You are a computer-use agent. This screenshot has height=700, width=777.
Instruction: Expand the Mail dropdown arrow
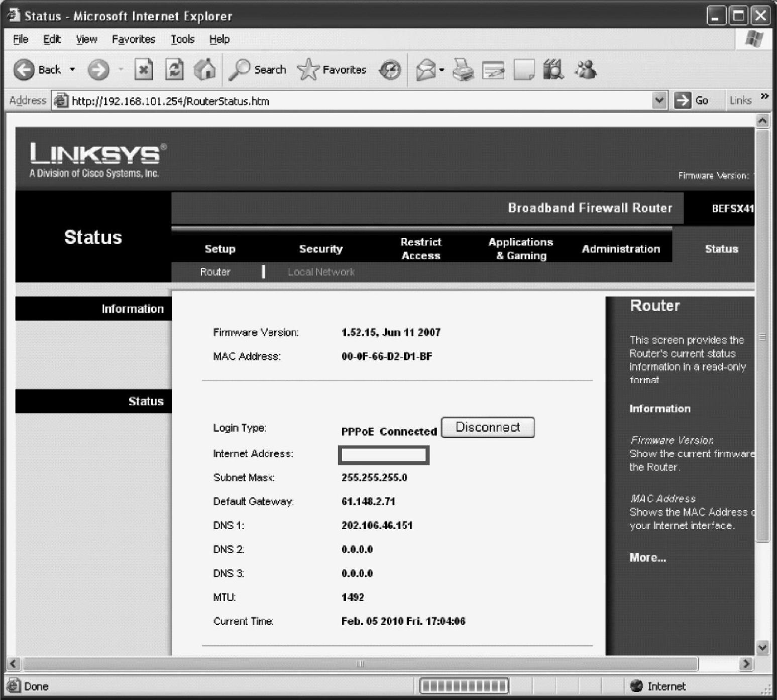tap(441, 70)
